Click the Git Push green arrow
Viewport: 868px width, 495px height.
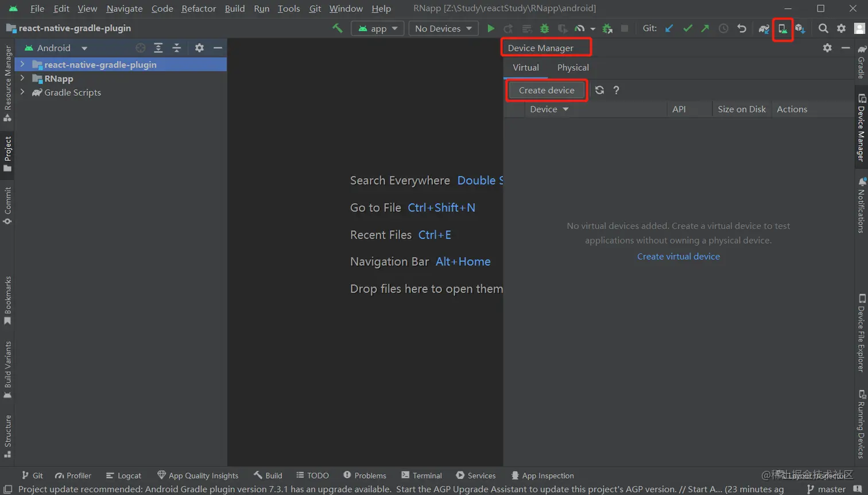pyautogui.click(x=705, y=28)
